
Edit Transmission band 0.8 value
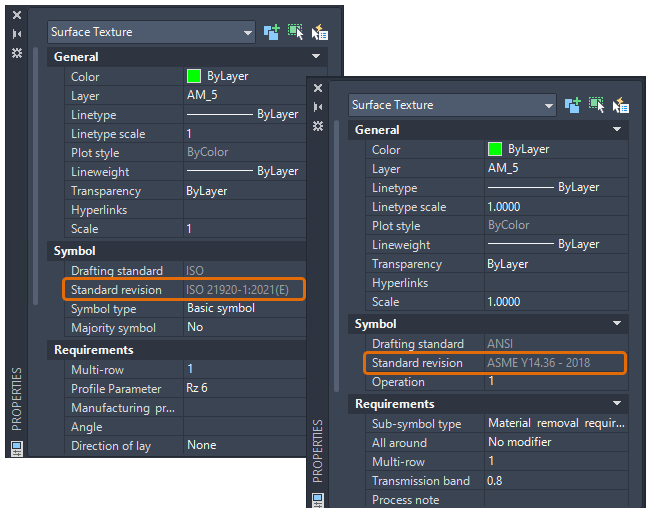coord(556,481)
